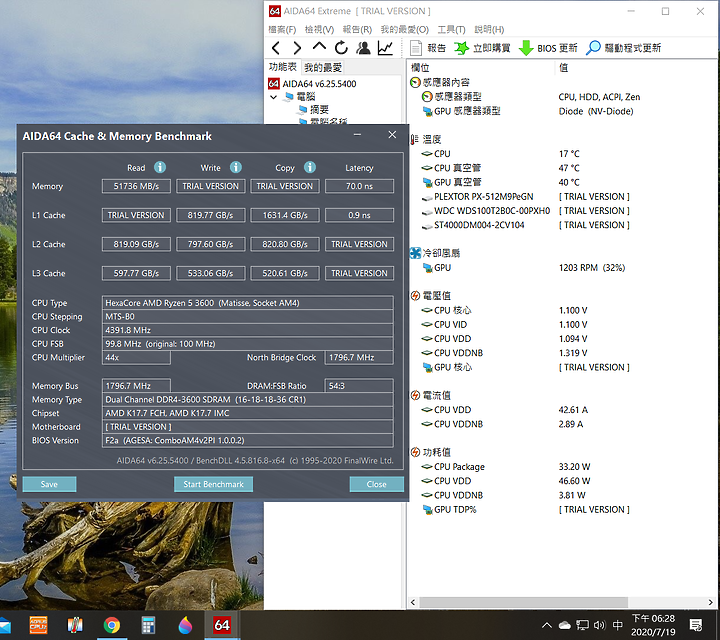Select the GPU fan 1203 RPM row
The width and height of the screenshot is (720, 640).
(523, 268)
